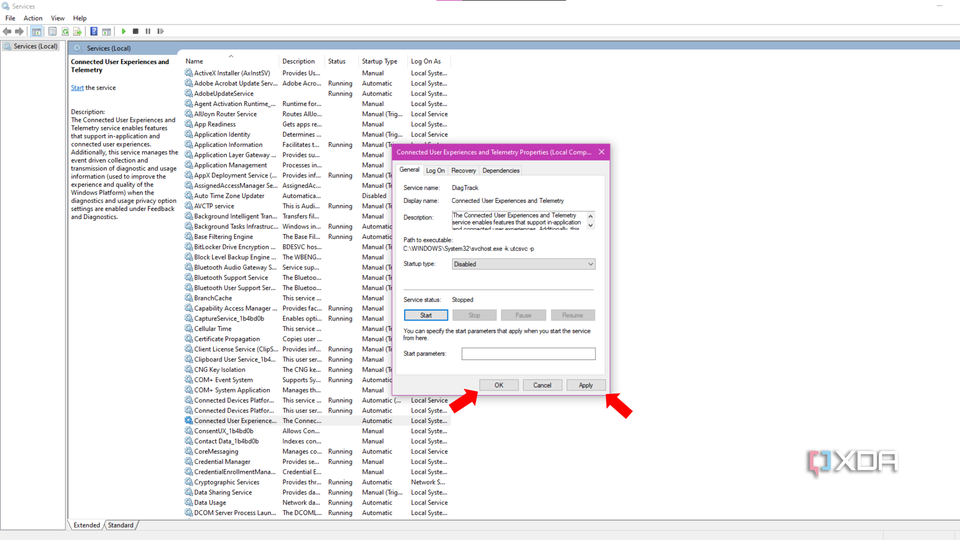
Task: Open the Action menu
Action: point(32,18)
